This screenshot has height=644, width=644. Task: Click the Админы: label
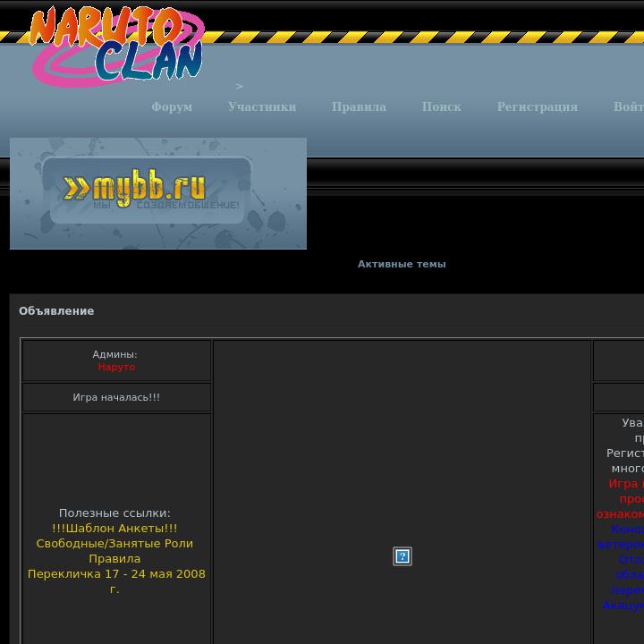(114, 354)
